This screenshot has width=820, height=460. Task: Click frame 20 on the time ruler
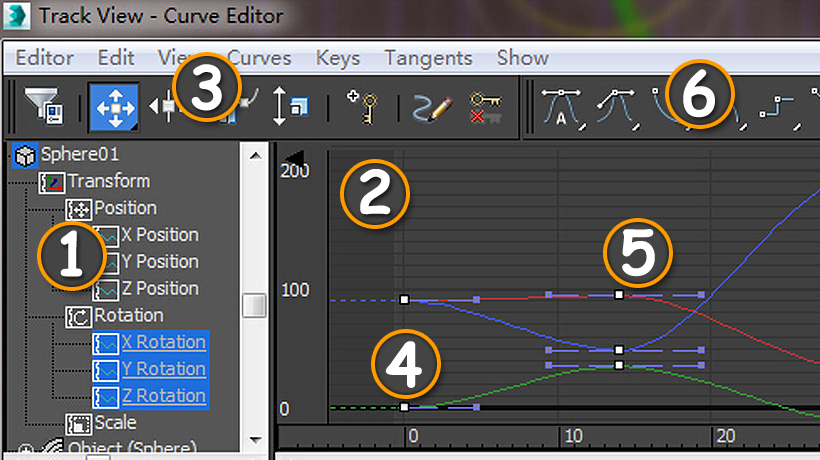click(726, 436)
